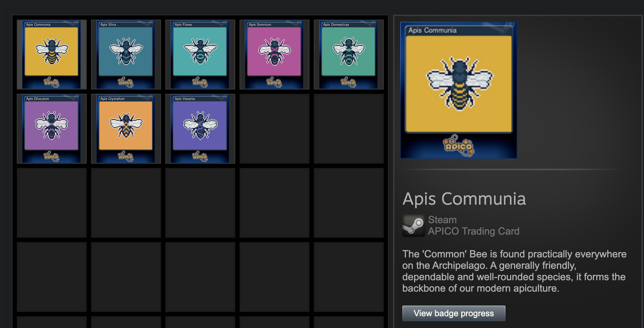Viewport: 644px width, 328px height.
Task: Open the APICO Trading Card link
Action: (x=473, y=231)
